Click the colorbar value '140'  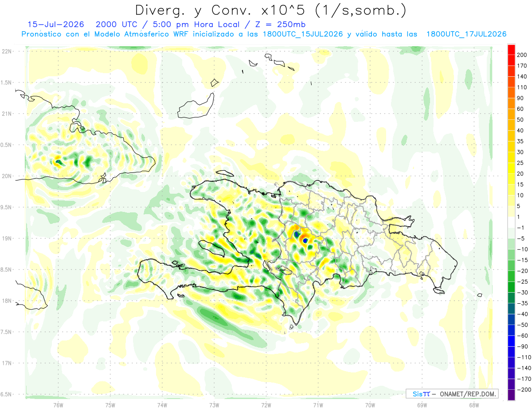pyautogui.click(x=522, y=76)
